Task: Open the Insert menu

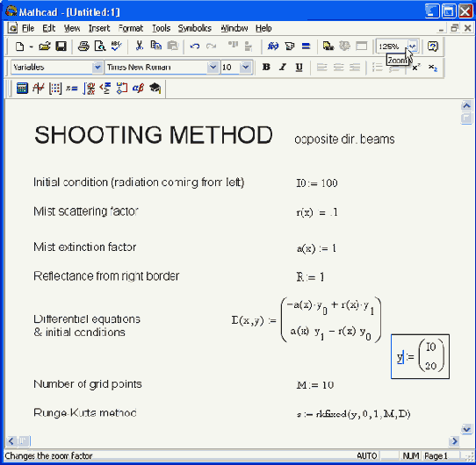Action: point(99,28)
